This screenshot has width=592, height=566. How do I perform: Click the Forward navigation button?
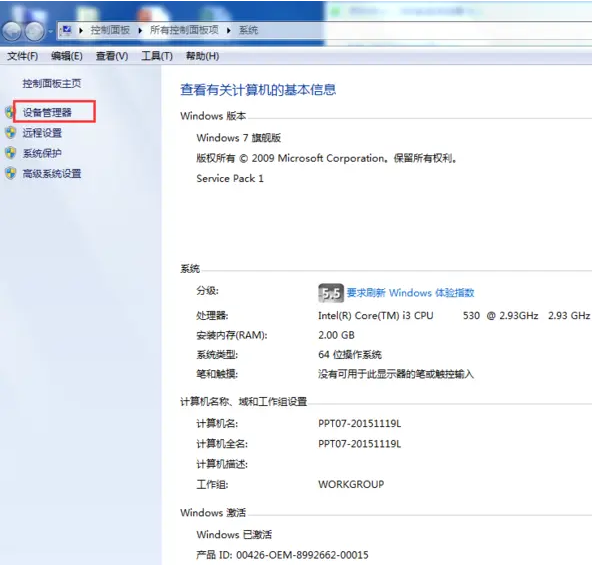pyautogui.click(x=34, y=31)
